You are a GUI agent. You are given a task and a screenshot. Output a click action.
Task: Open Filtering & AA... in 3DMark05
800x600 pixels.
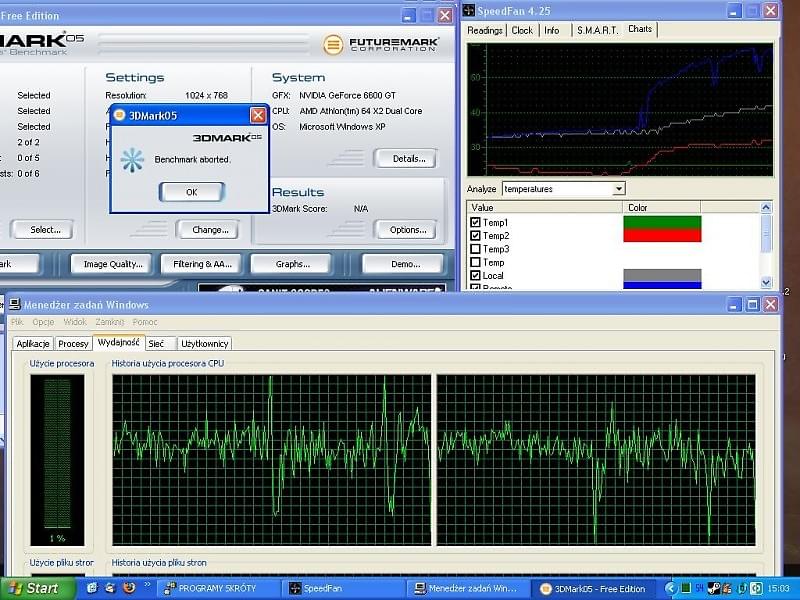[x=202, y=264]
